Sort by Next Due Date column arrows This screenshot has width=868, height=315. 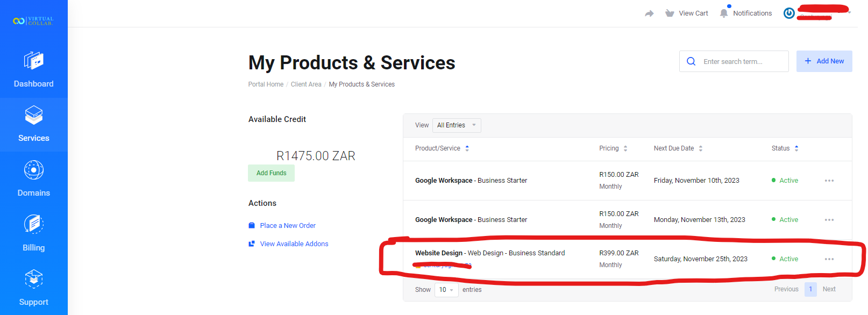(x=701, y=148)
